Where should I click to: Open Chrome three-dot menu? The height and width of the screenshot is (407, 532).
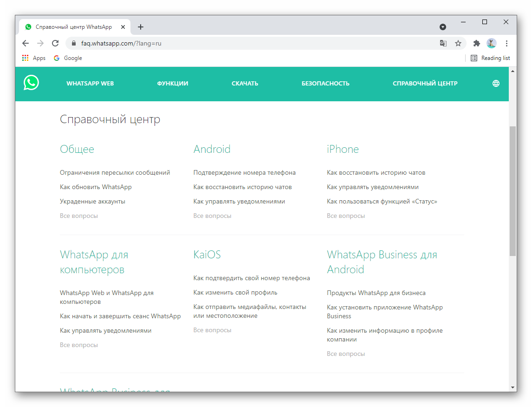click(x=506, y=43)
